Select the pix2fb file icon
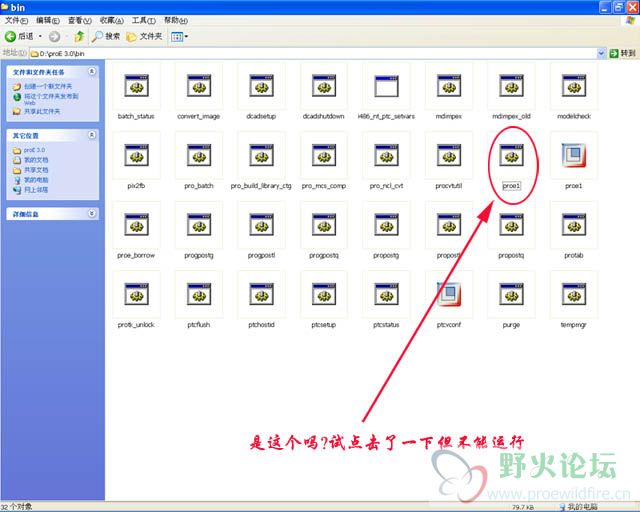The width and height of the screenshot is (640, 512). coord(136,155)
